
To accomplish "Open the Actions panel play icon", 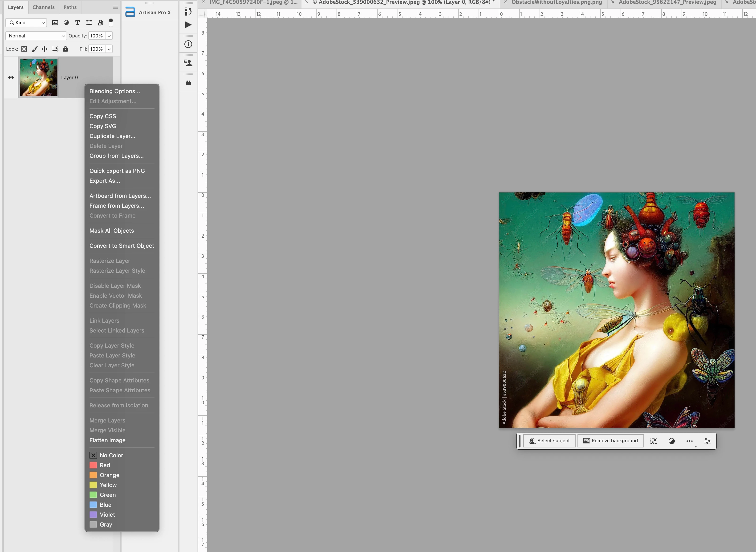I will click(188, 25).
